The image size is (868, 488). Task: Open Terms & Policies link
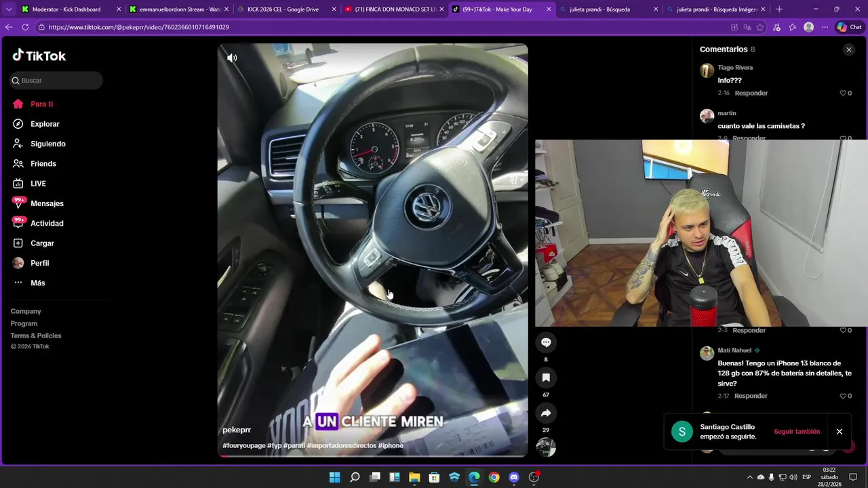36,335
